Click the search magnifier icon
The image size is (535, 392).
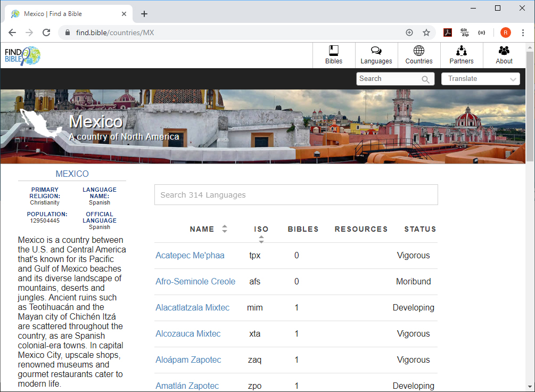[x=425, y=79]
